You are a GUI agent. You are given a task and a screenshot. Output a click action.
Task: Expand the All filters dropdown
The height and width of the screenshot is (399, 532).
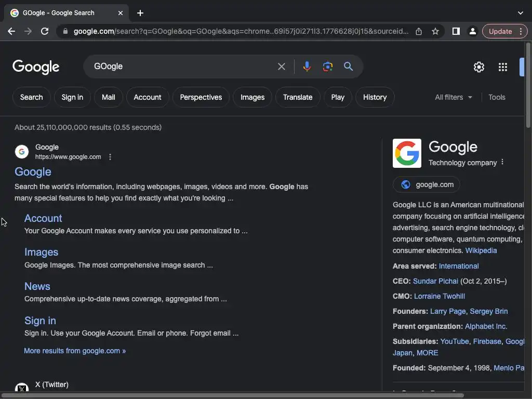453,97
